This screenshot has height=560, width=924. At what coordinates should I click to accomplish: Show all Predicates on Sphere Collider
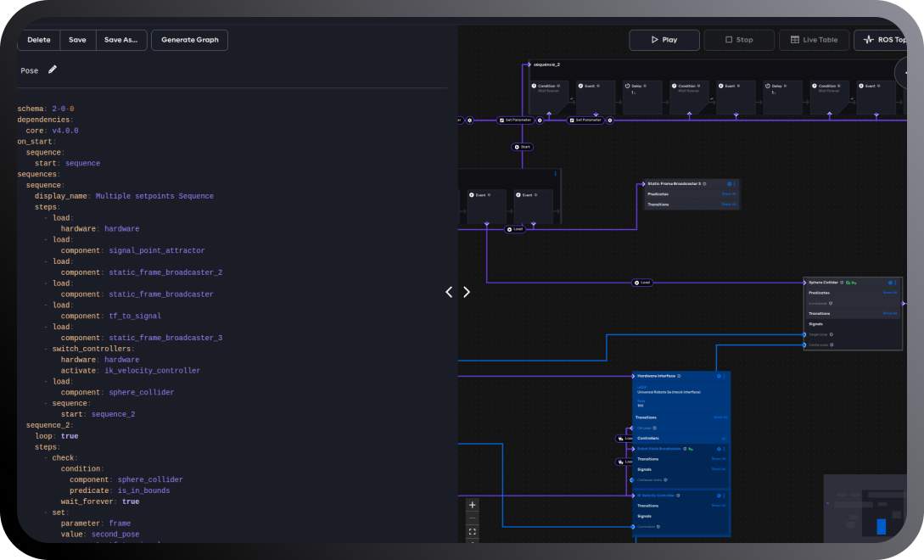pos(889,293)
